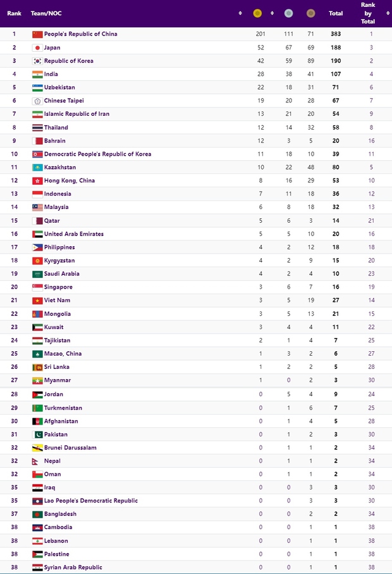Click the Qatar flag icon
The width and height of the screenshot is (392, 574).
(37, 221)
